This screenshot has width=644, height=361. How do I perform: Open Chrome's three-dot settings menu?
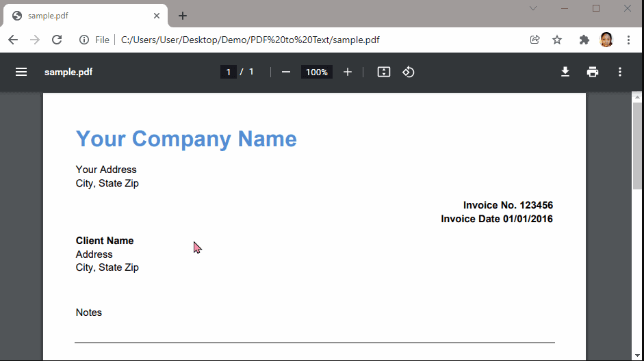628,40
